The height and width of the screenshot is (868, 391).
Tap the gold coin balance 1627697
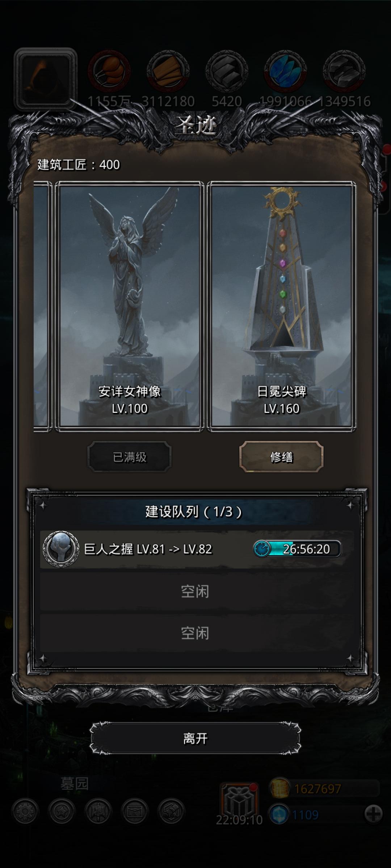[318, 788]
